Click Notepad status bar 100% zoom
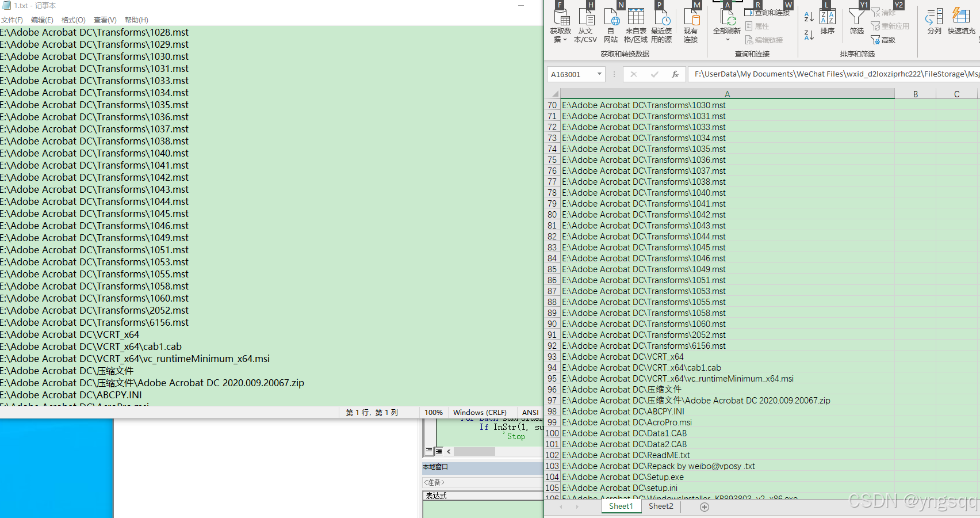980x518 pixels. coord(434,413)
